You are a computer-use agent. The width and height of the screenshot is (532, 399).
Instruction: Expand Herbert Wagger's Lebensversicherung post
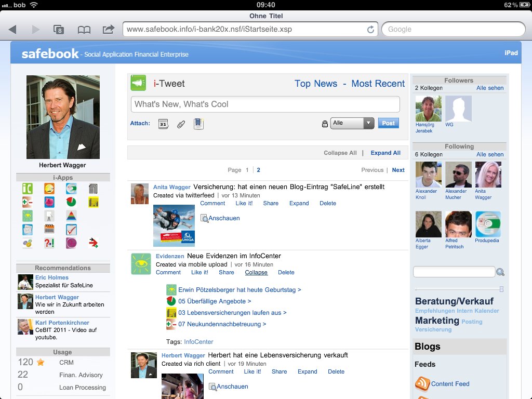pyautogui.click(x=308, y=371)
